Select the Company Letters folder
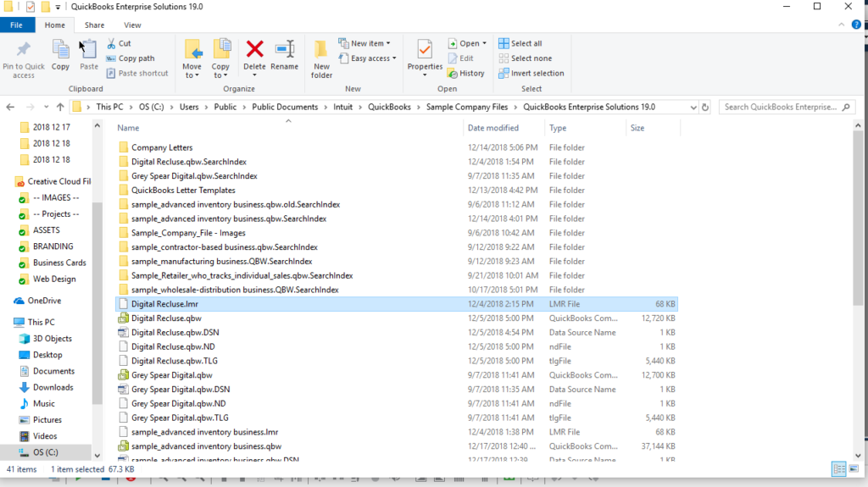The height and width of the screenshot is (487, 868). coord(155,147)
